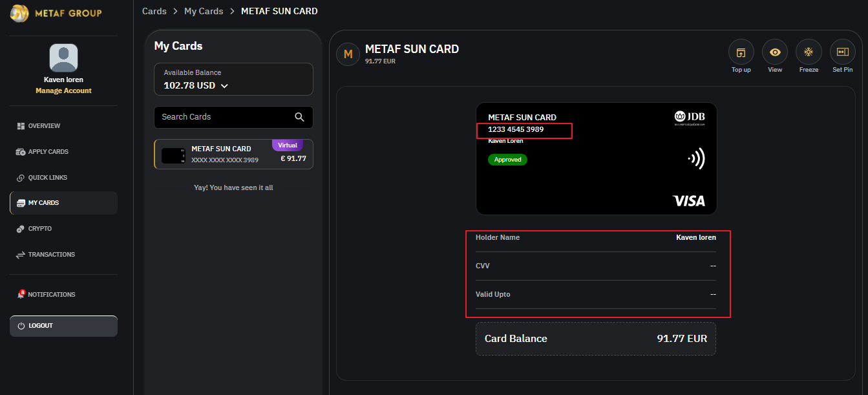Click card number 1233 4545 3989
This screenshot has height=395, width=868.
pos(516,129)
